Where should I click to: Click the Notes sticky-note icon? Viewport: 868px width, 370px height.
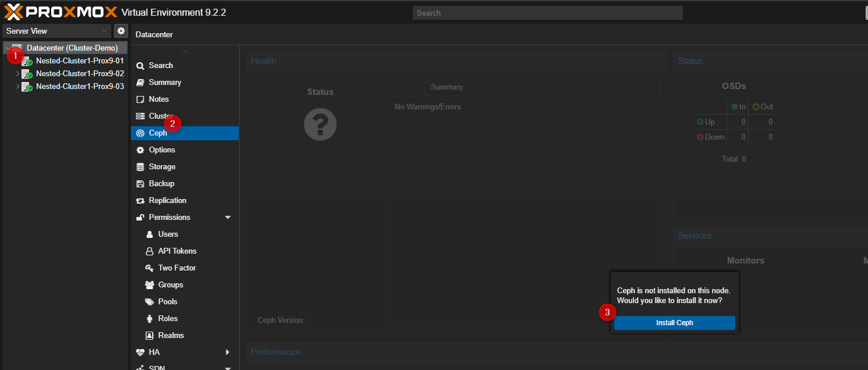click(140, 99)
